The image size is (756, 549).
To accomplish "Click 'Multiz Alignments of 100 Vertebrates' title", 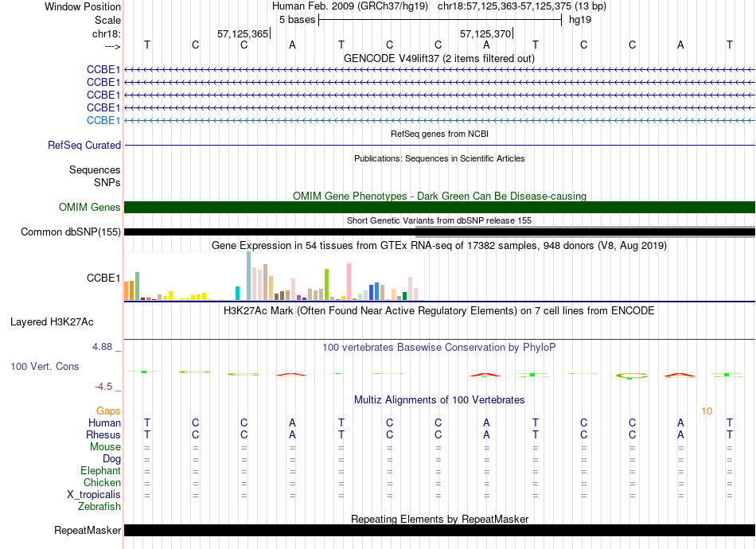I will (439, 399).
